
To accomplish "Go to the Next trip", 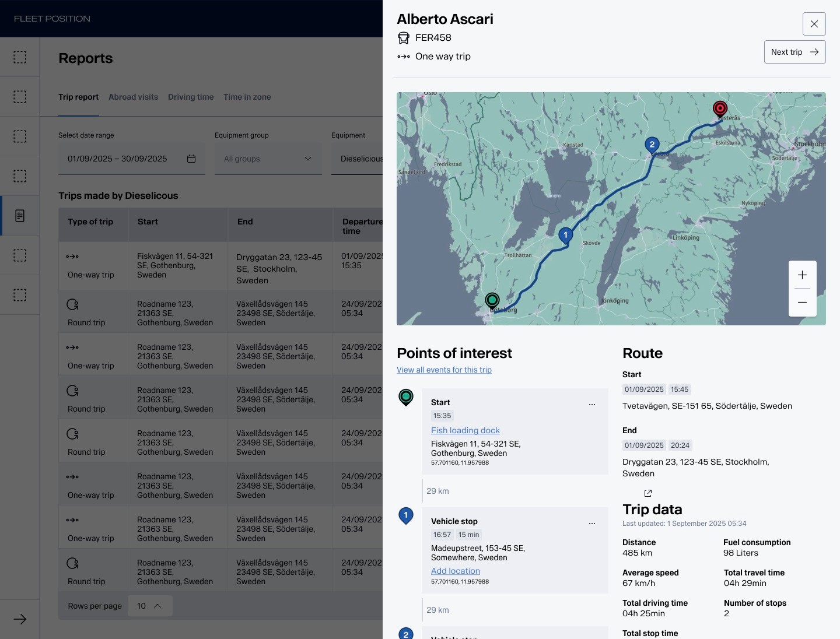I will pos(794,52).
